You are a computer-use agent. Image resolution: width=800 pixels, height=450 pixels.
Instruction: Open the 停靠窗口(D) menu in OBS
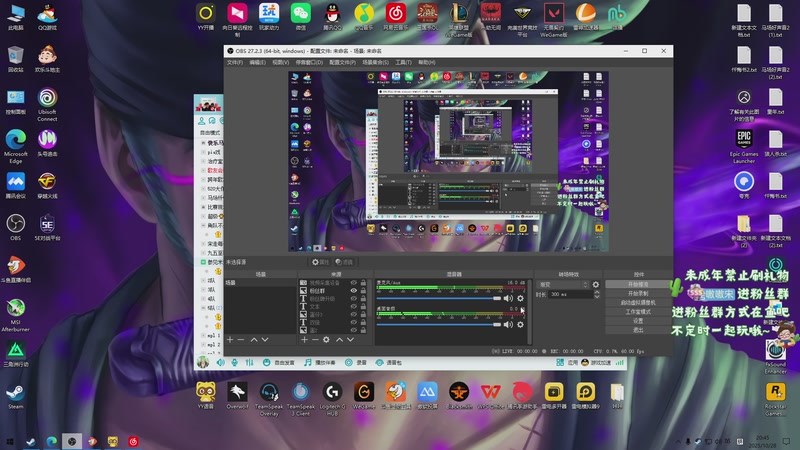click(x=309, y=62)
